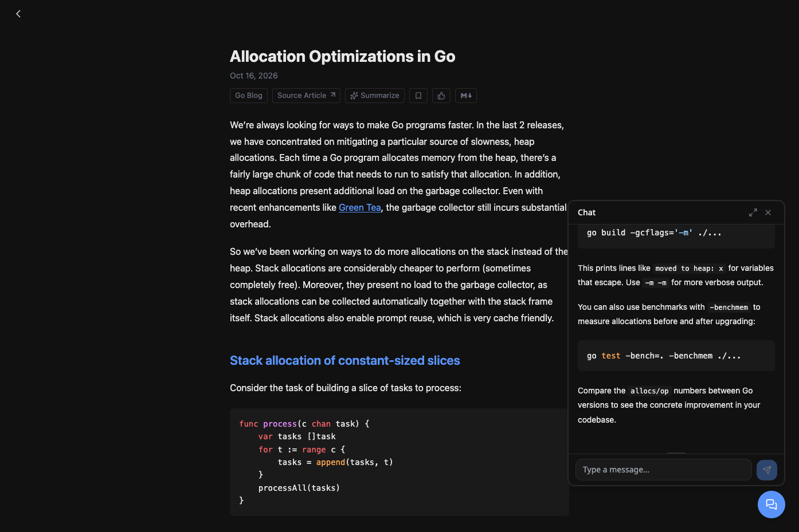Open the Source Article external link
This screenshot has width=799, height=532.
pyautogui.click(x=306, y=96)
